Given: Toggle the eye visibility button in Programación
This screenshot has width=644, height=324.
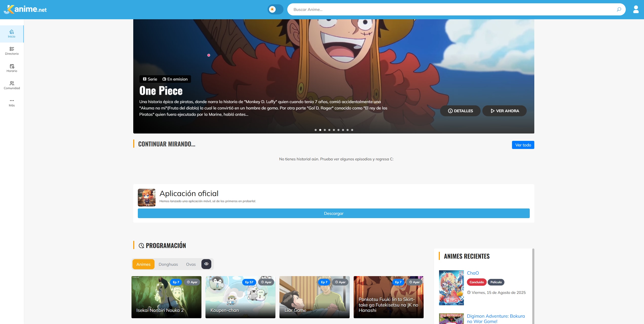Looking at the screenshot, I should pyautogui.click(x=206, y=264).
